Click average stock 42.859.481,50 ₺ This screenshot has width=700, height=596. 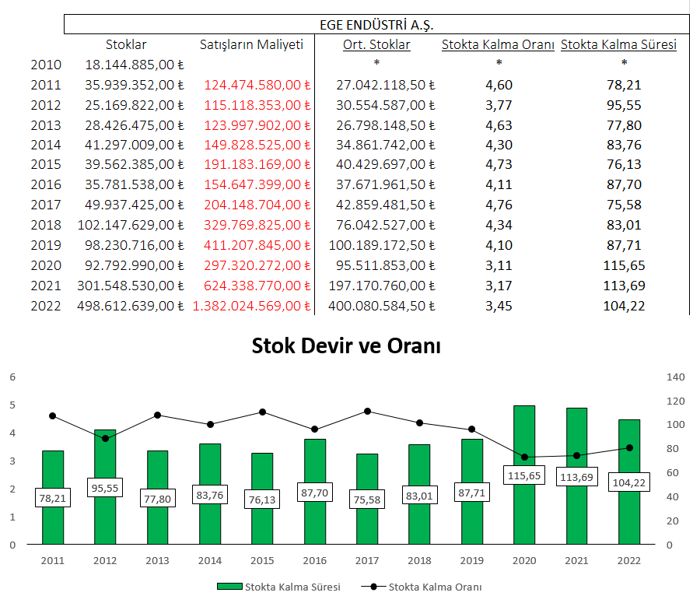pyautogui.click(x=386, y=205)
